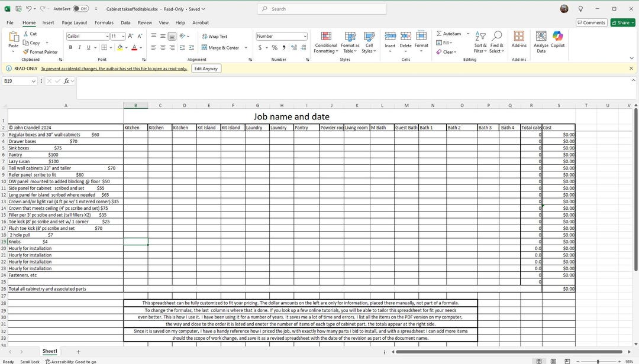Expand the Clear dropdown
The width and height of the screenshot is (639, 364).
click(x=455, y=52)
